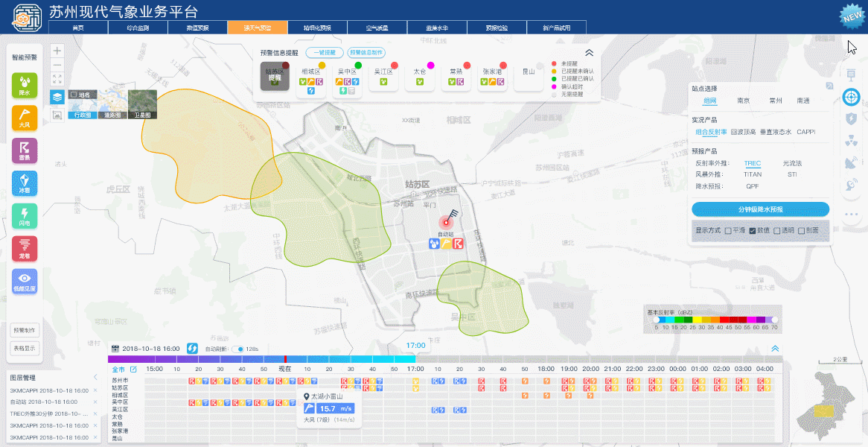Open the 空气质量 tab
Image resolution: width=868 pixels, height=447 pixels.
pyautogui.click(x=377, y=28)
